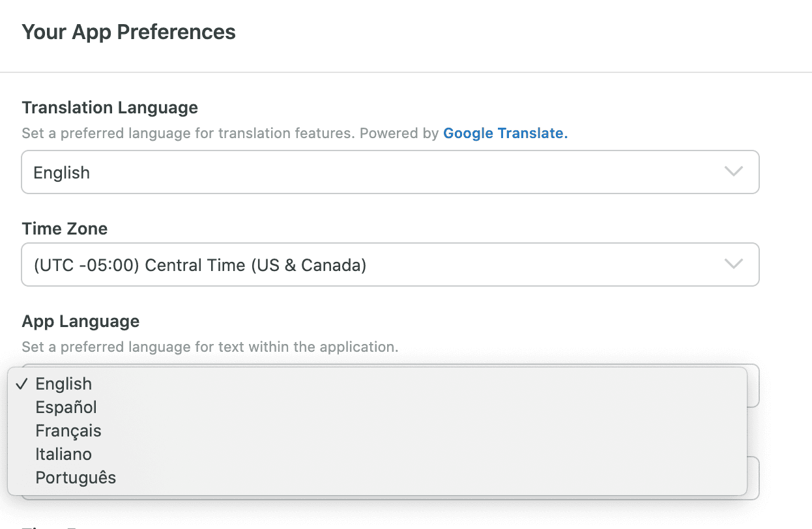Open the Google Translate link

coord(505,133)
